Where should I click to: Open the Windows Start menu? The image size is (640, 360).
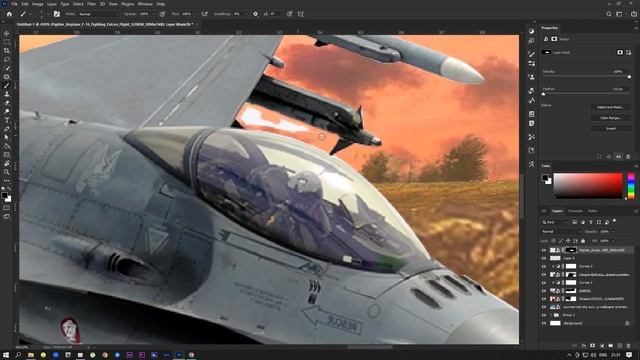pos(6,355)
